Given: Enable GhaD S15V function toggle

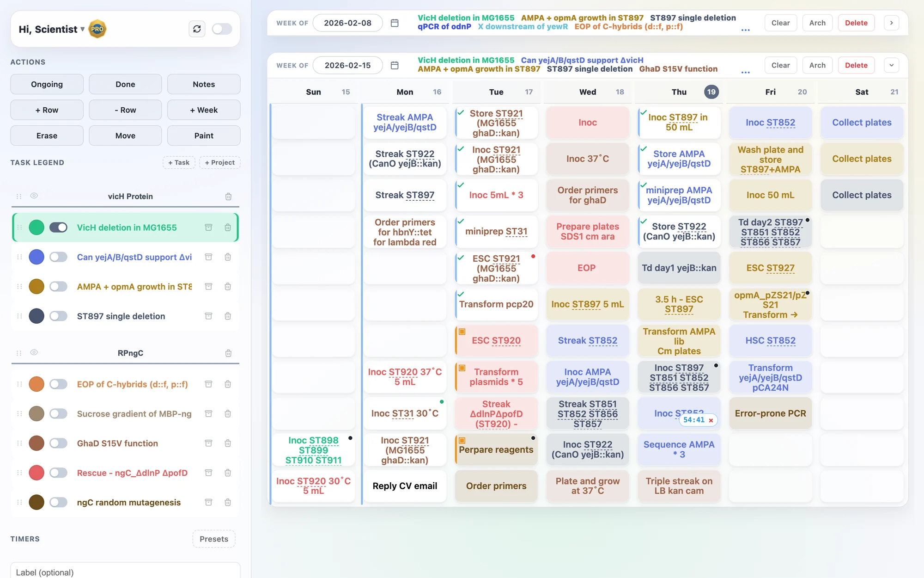Looking at the screenshot, I should click(58, 443).
